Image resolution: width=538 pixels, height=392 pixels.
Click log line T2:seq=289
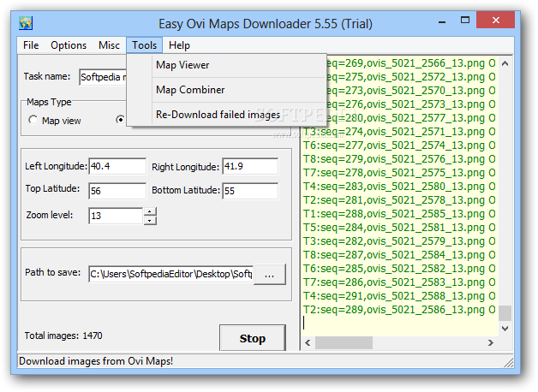click(399, 310)
